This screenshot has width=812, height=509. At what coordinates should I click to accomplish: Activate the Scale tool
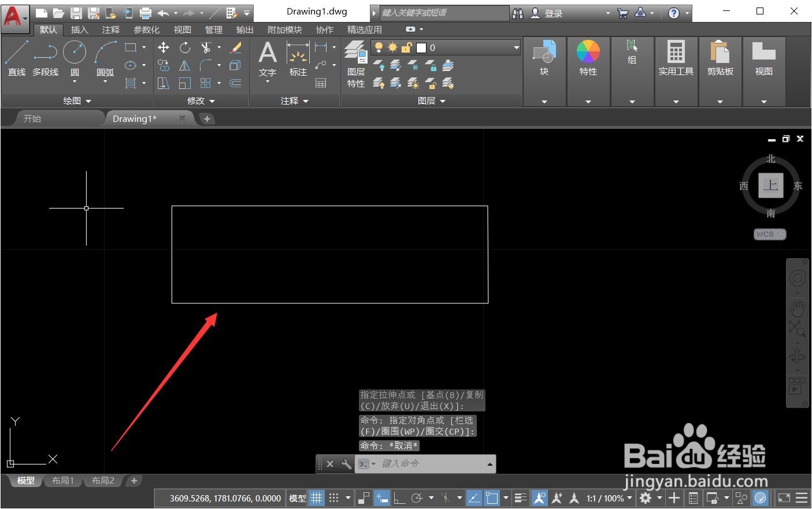tap(185, 83)
